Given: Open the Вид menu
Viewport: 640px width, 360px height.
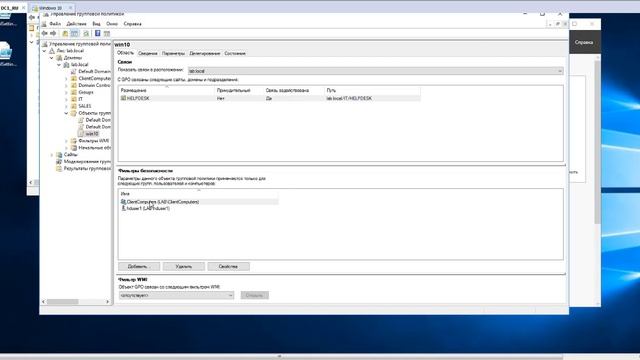Looking at the screenshot, I should (x=96, y=24).
